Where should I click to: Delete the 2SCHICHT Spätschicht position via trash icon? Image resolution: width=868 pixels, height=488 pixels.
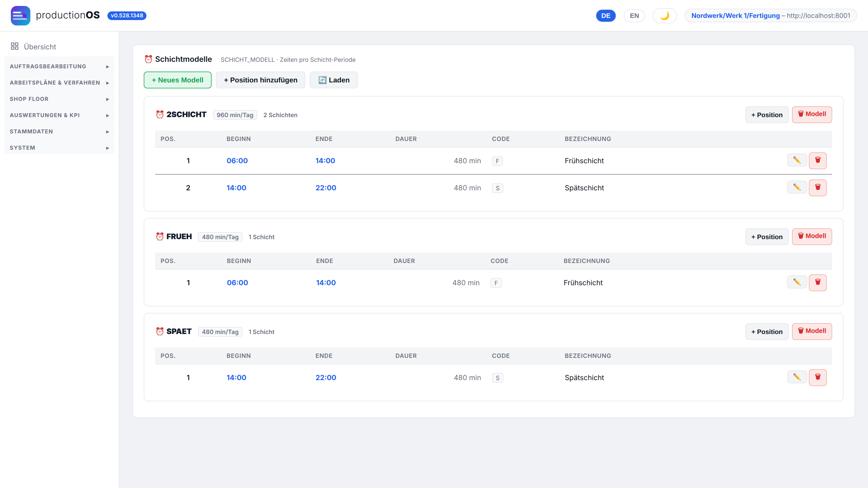point(818,188)
